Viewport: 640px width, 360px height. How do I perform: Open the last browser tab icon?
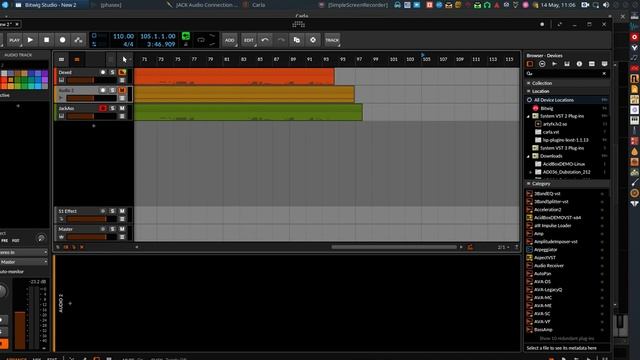coord(604,64)
